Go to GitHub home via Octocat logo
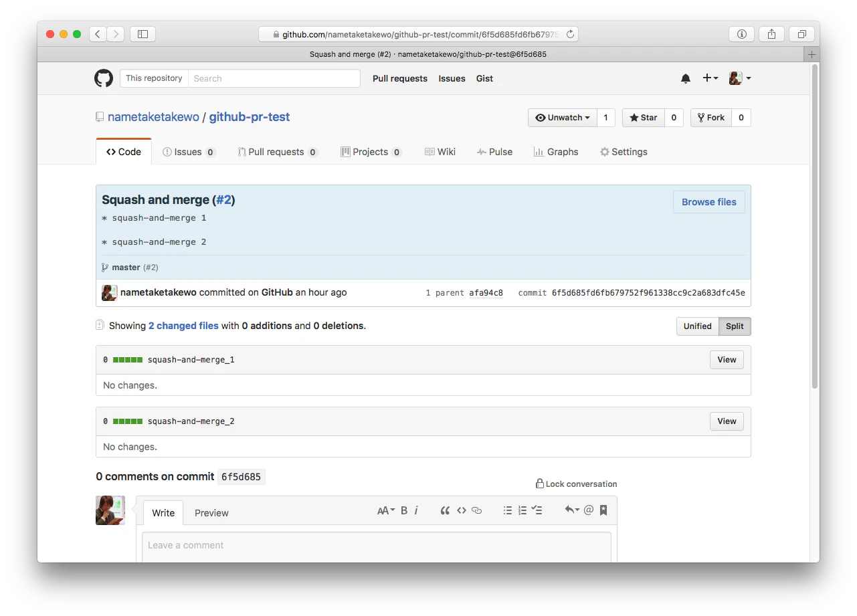Screen dimensions: 857x616 pyautogui.click(x=104, y=78)
